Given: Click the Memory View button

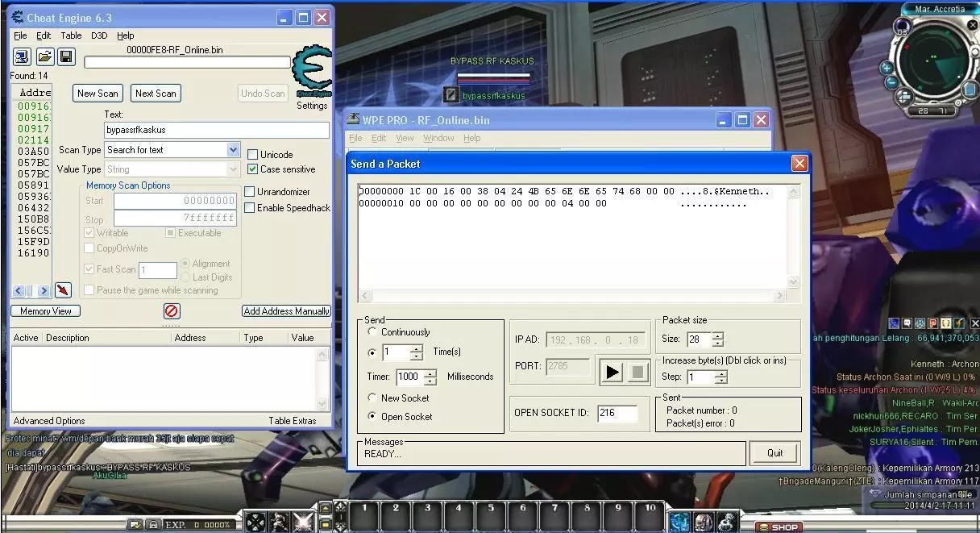Looking at the screenshot, I should click(x=46, y=311).
